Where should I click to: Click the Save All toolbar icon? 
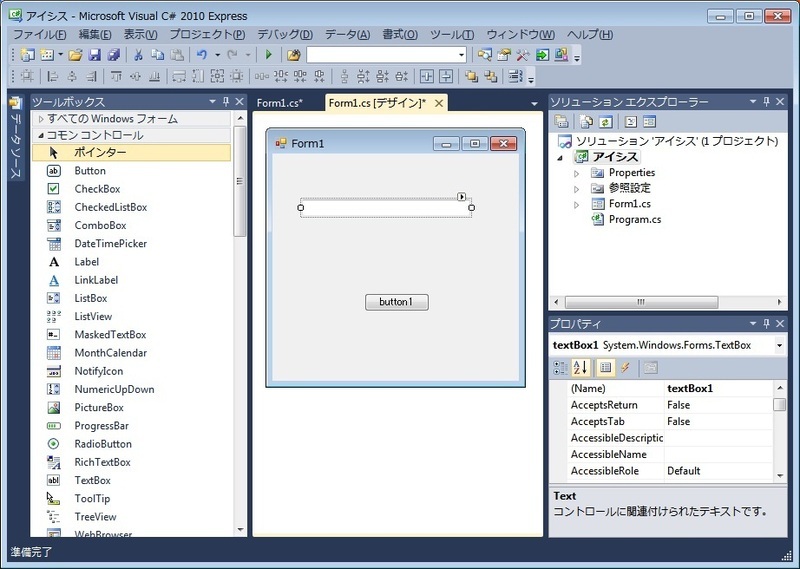[112, 55]
